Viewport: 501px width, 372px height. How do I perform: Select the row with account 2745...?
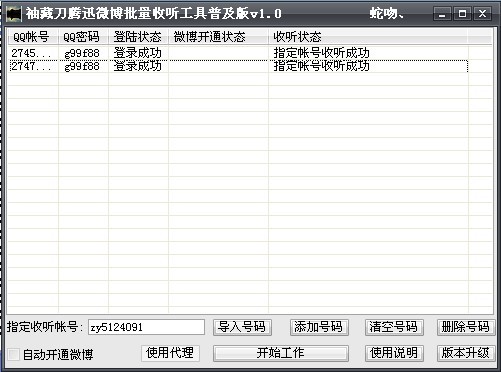coord(238,53)
